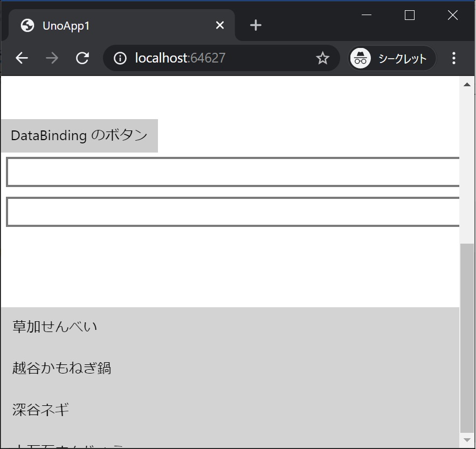The height and width of the screenshot is (449, 476).
Task: Click the back navigation arrow
Action: click(22, 58)
